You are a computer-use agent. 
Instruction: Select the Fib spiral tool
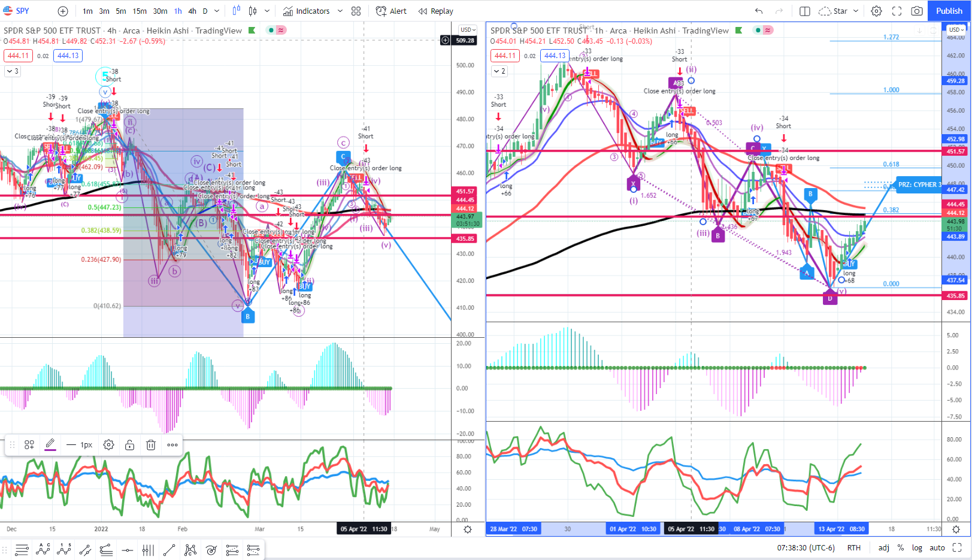(x=211, y=549)
